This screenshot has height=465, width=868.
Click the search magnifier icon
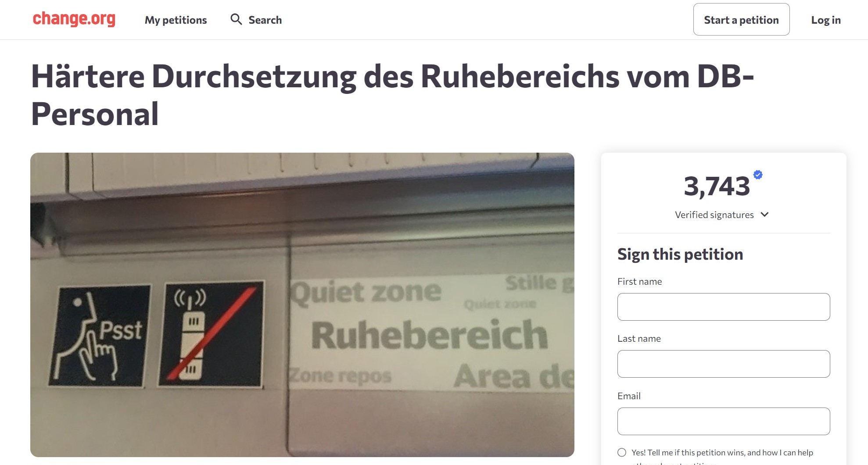[236, 19]
